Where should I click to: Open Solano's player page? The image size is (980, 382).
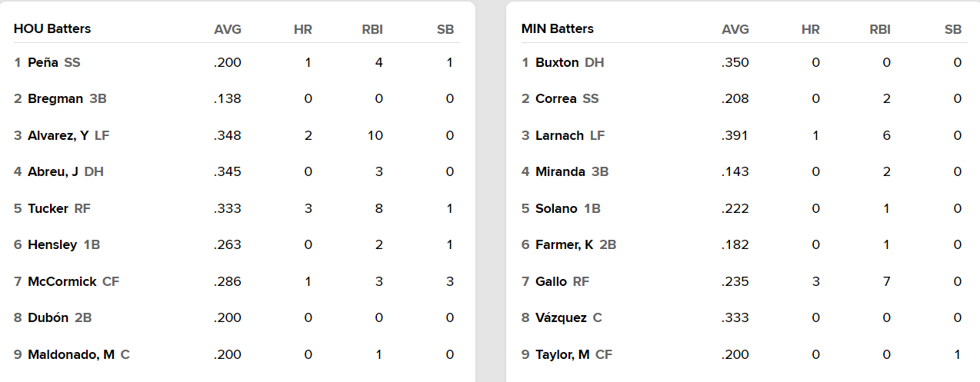click(556, 208)
